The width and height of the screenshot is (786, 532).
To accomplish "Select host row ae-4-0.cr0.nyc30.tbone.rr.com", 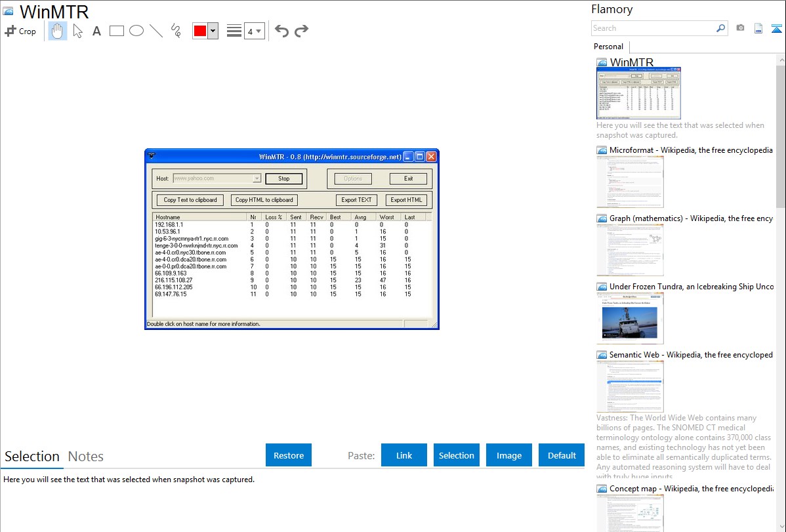I will click(291, 253).
